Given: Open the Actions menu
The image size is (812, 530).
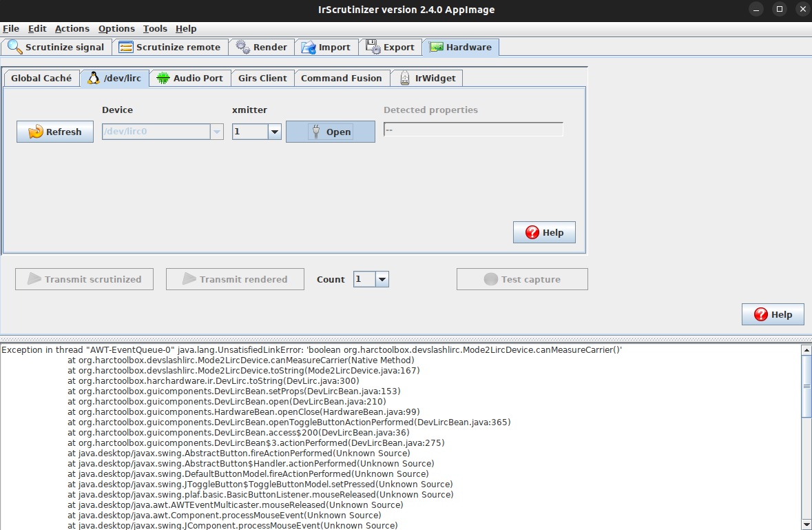Looking at the screenshot, I should 72,28.
